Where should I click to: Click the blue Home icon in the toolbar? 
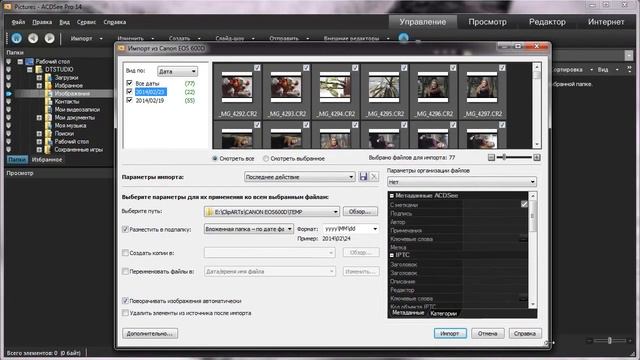pos(17,38)
